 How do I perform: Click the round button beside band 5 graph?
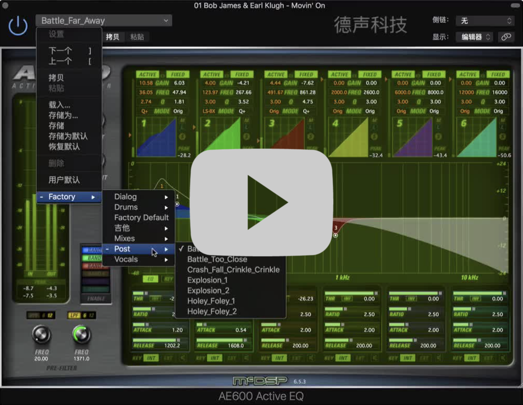tap(438, 136)
